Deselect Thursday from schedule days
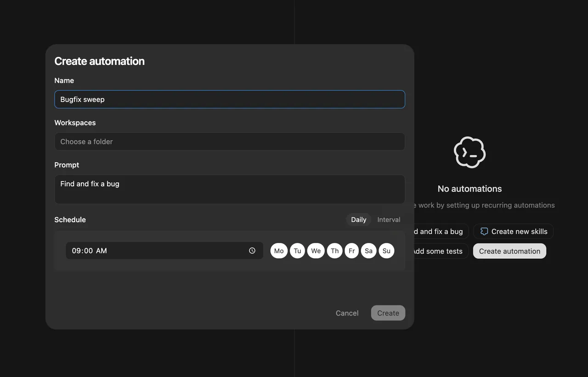The height and width of the screenshot is (377, 588). click(334, 251)
